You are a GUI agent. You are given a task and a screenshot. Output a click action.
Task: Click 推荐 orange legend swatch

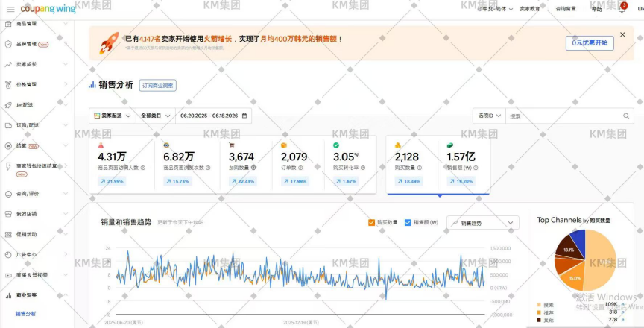click(538, 312)
